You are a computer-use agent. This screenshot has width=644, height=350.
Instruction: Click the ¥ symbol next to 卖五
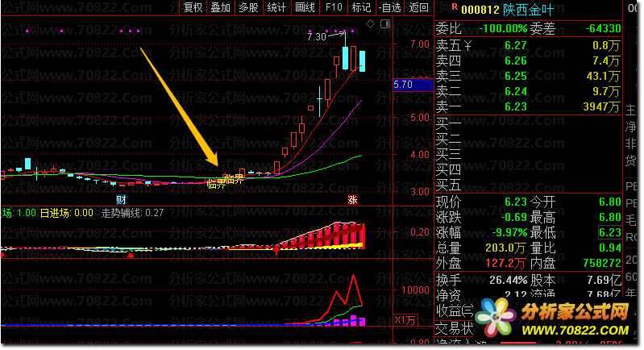coord(467,46)
